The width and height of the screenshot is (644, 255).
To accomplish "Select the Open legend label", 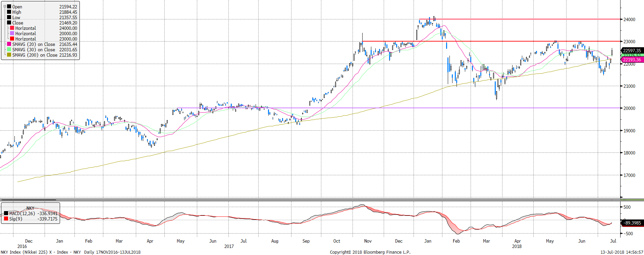I will click(x=17, y=7).
